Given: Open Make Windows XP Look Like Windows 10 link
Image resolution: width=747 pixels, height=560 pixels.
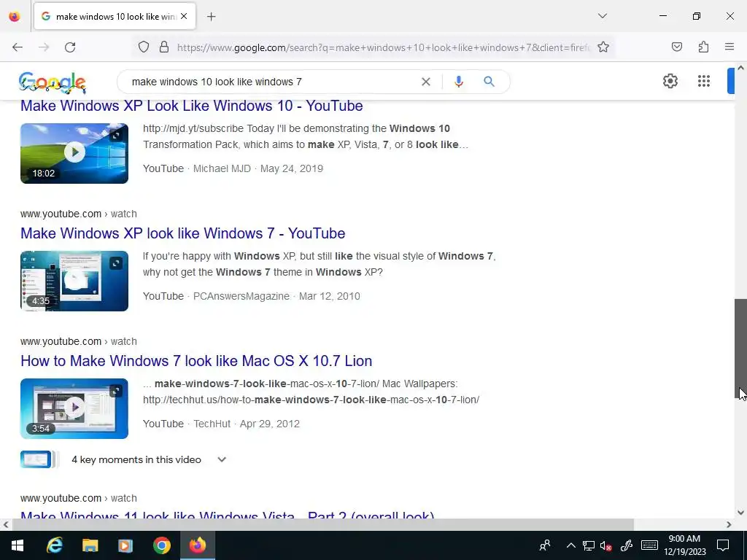Looking at the screenshot, I should click(192, 106).
